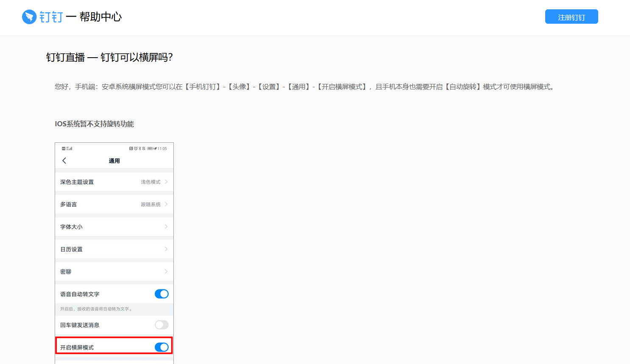Viewport: 630px width, 364px height.
Task: Toggle the 开启横屏模式 switch
Action: [162, 347]
